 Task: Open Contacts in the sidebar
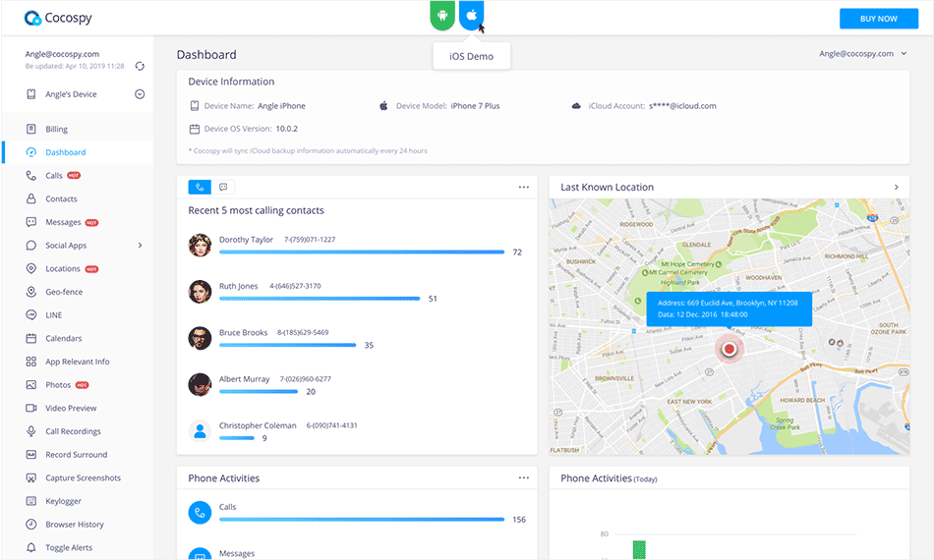coord(61,198)
